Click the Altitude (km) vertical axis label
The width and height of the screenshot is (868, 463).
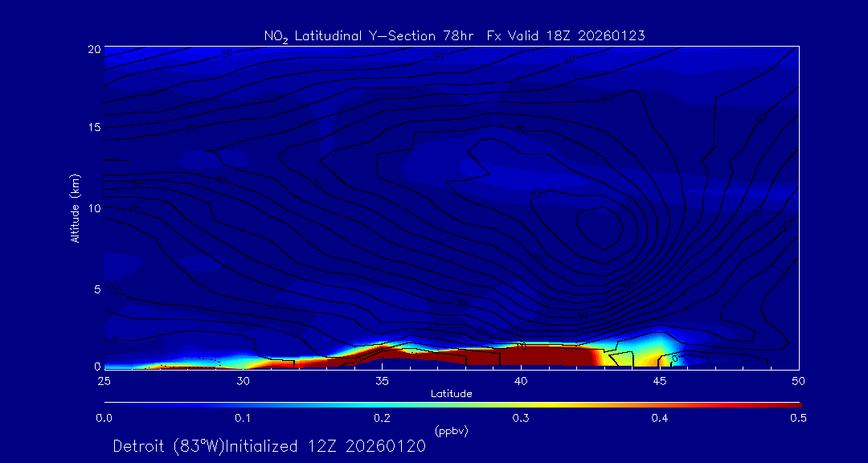[x=75, y=207]
